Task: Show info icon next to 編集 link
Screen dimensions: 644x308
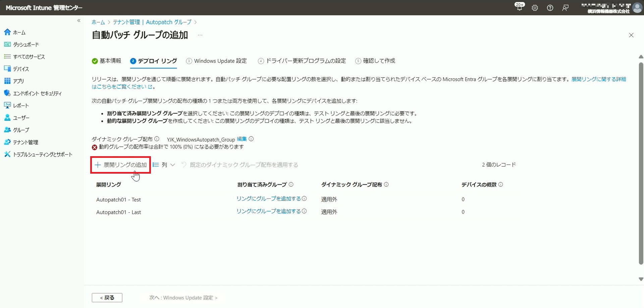Action: click(251, 139)
